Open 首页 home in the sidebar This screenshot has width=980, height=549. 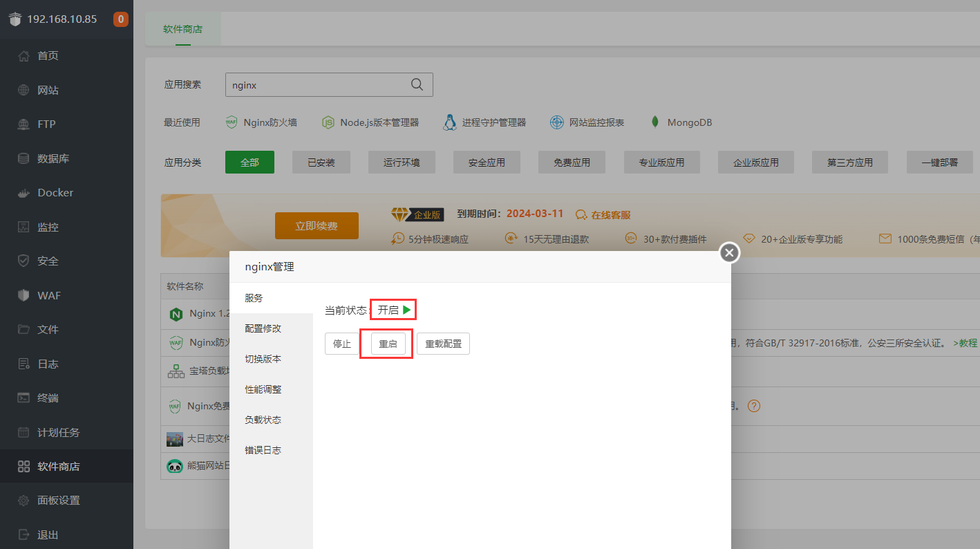pyautogui.click(x=66, y=56)
